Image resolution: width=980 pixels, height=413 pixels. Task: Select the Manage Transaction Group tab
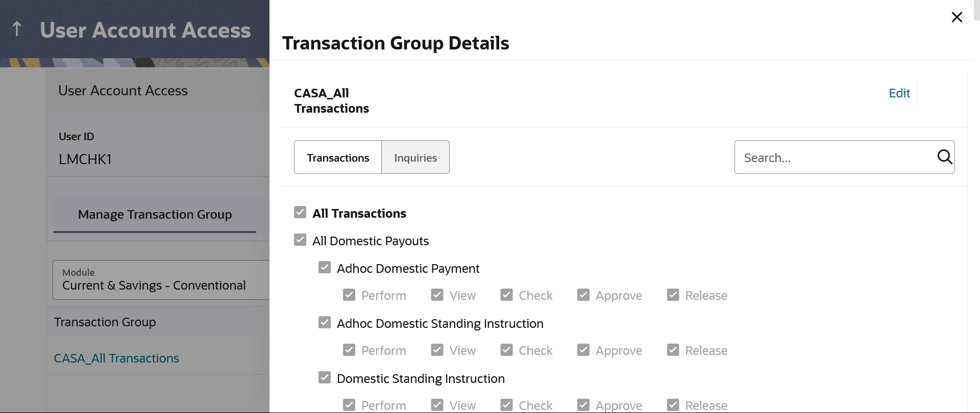[x=155, y=215]
